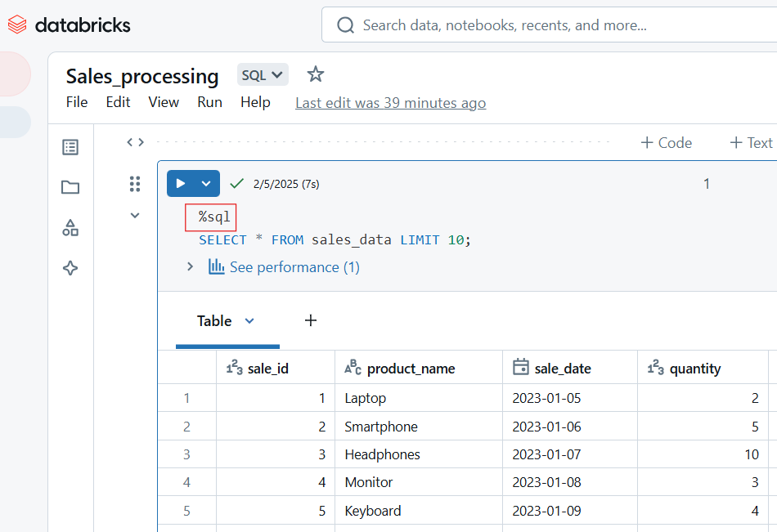Expand the See performance section arrow
Viewport: 777px width, 532px height.
pos(191,266)
